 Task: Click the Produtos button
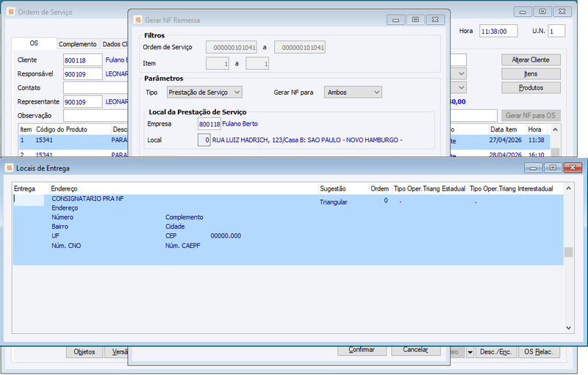tap(531, 87)
